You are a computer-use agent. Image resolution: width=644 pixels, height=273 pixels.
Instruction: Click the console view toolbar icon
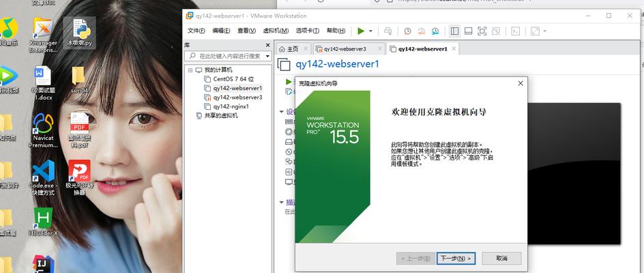pyautogui.click(x=516, y=31)
